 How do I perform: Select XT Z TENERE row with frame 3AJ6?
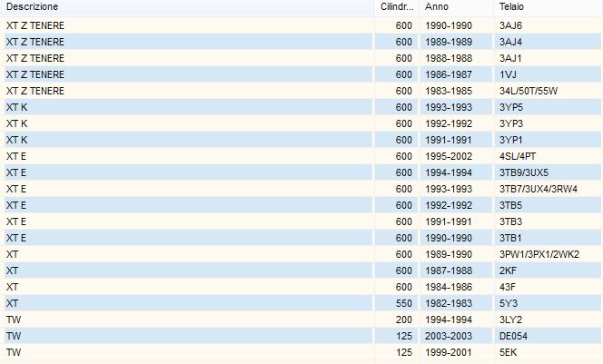[301, 25]
